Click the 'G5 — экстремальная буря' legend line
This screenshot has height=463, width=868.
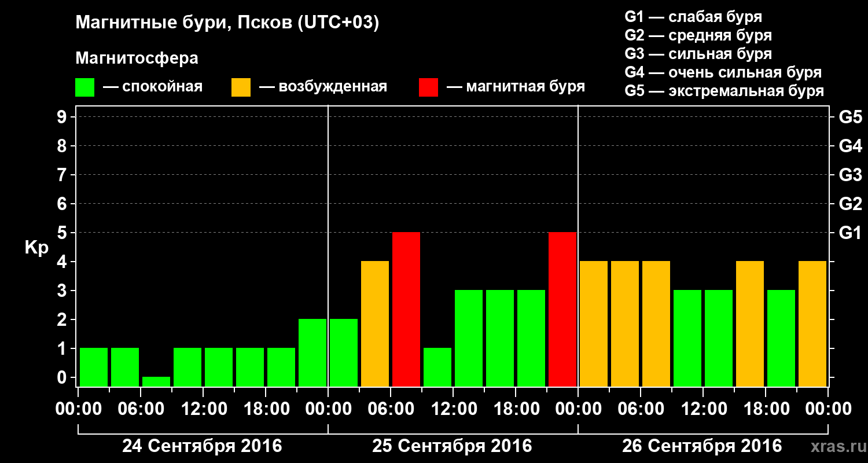pyautogui.click(x=724, y=91)
